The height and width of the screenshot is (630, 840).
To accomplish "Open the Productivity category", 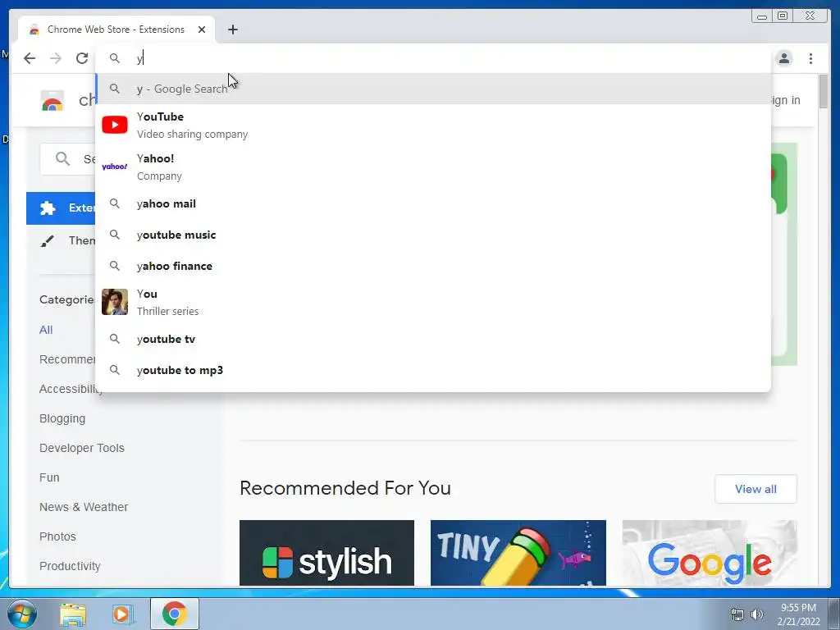I will tap(70, 566).
